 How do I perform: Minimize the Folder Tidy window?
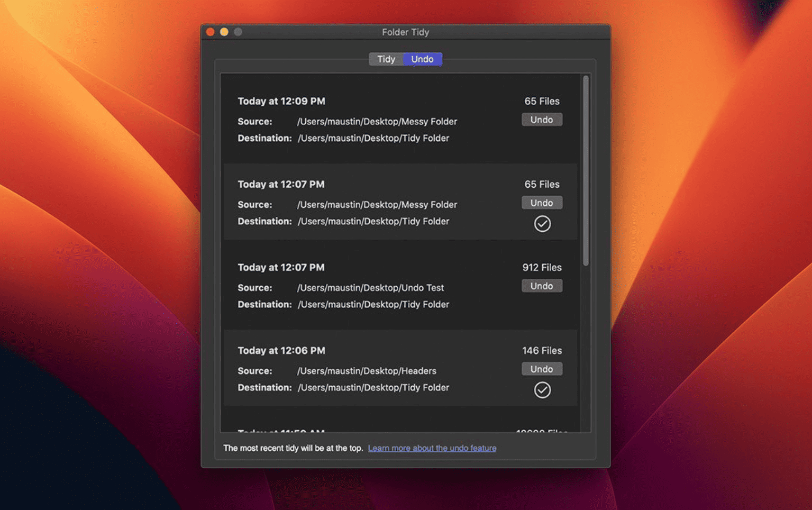tap(224, 32)
